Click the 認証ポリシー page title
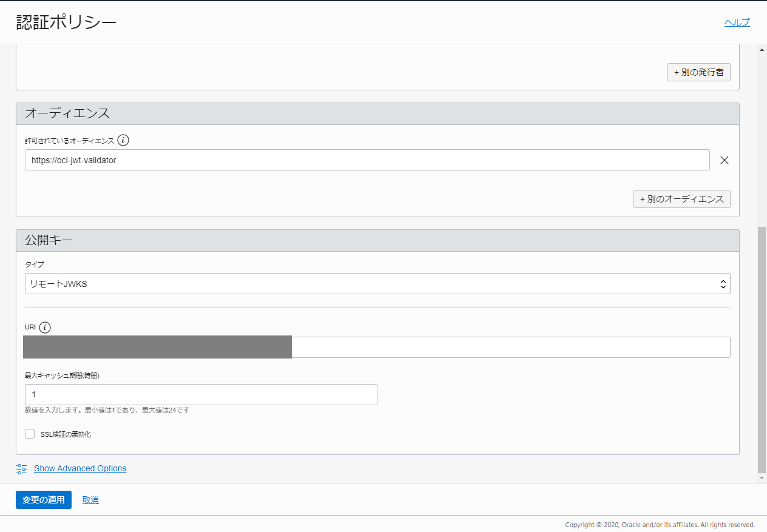767x532 pixels. pyautogui.click(x=66, y=22)
